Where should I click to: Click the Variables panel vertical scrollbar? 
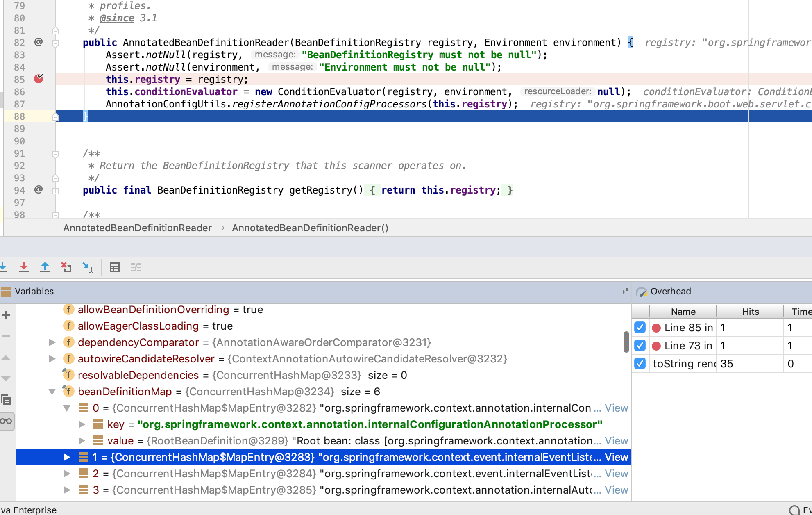[626, 342]
